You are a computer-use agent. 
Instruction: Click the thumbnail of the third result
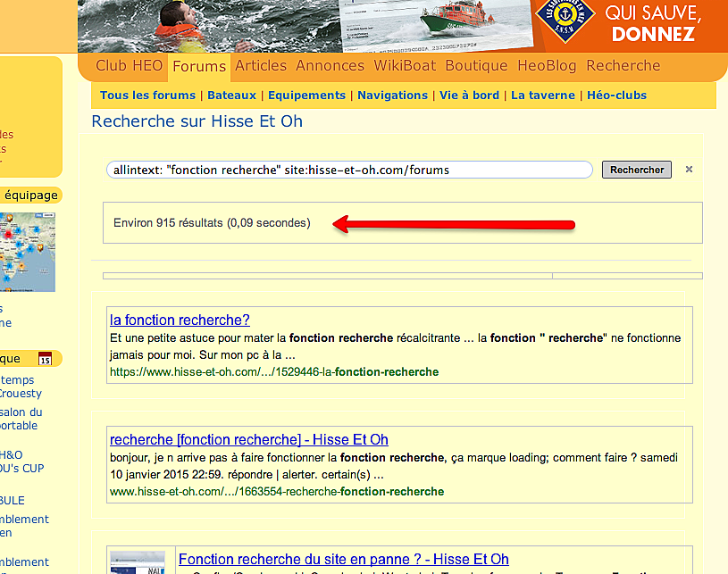(x=138, y=562)
